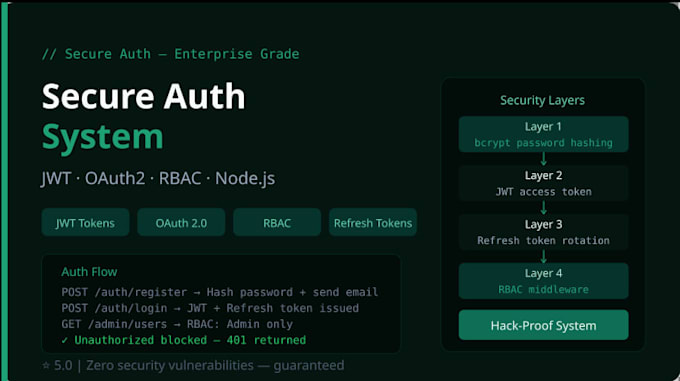Screen dimensions: 680x381
Task: Click the Security Layers heading
Action: click(x=543, y=100)
